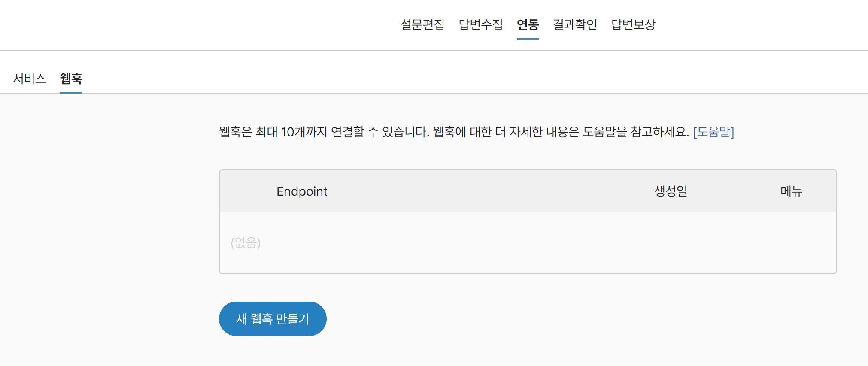This screenshot has height=366, width=868.
Task: Open the 답변보상 tab
Action: [x=634, y=25]
